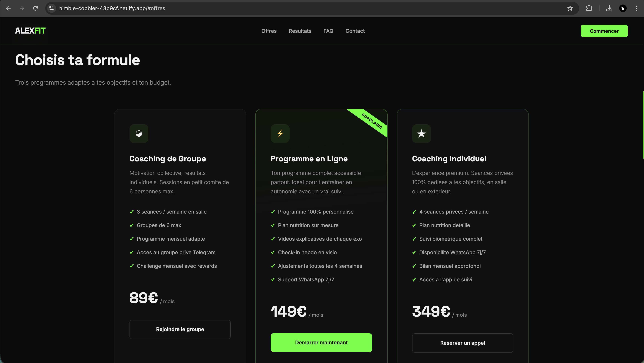The image size is (644, 363).
Task: Open FAQ from the navigation
Action: tap(328, 31)
